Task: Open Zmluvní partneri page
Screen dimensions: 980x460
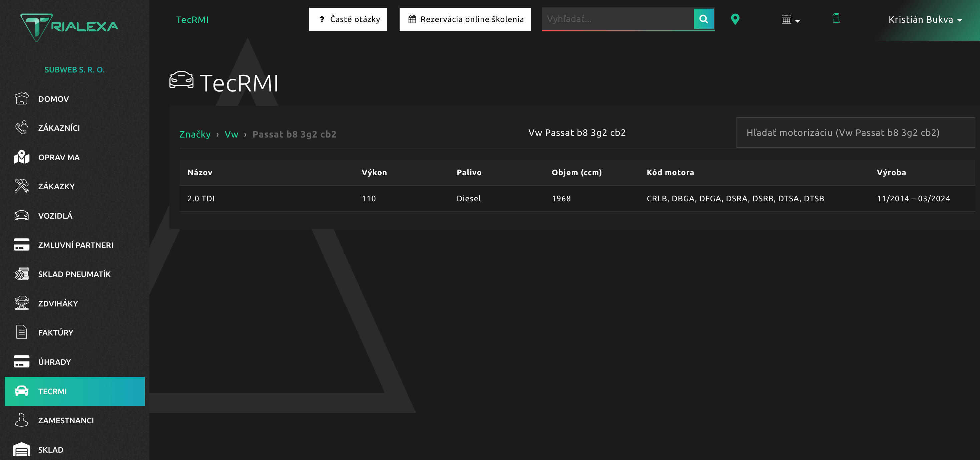Action: pos(75,245)
